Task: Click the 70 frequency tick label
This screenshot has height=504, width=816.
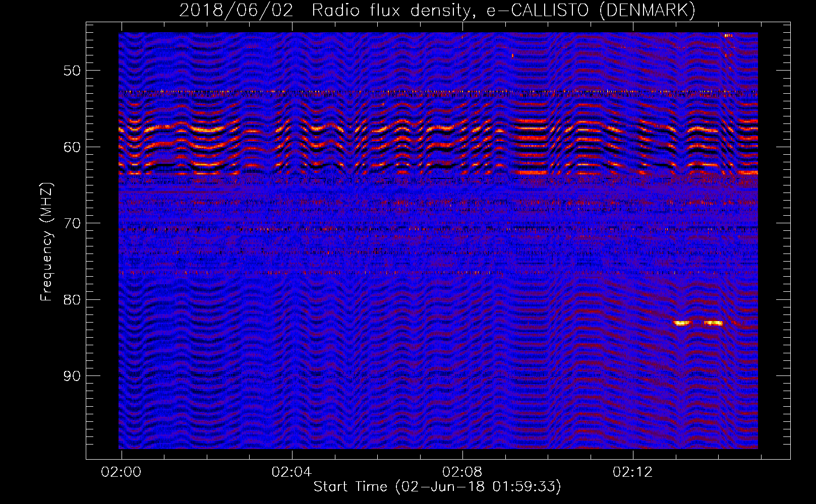Action: (x=72, y=223)
